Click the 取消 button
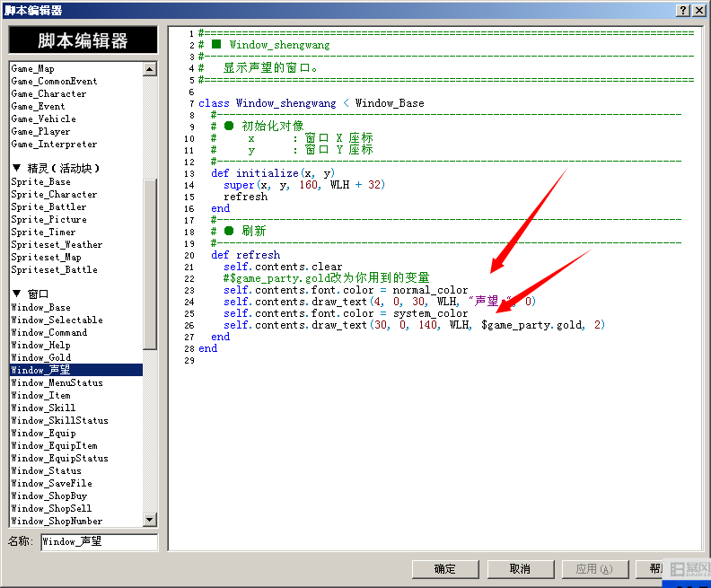 (520, 569)
